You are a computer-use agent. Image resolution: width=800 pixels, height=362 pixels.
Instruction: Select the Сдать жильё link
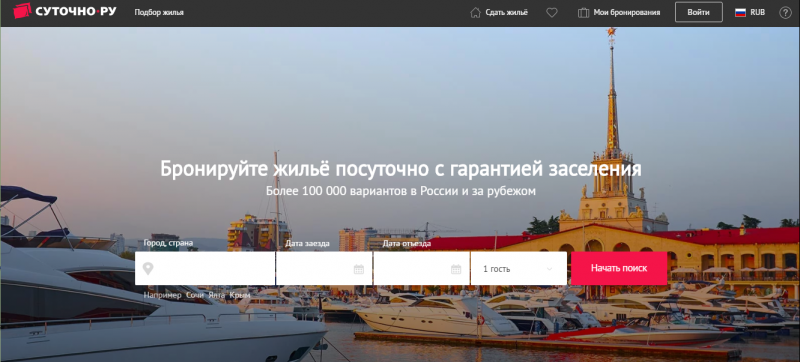point(507,13)
